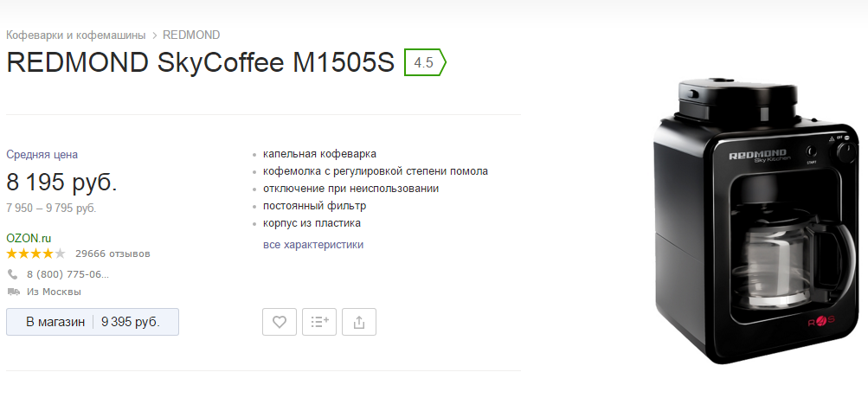Click the phone icon beside the store number
Viewport: 868px width, 398px height.
click(13, 274)
